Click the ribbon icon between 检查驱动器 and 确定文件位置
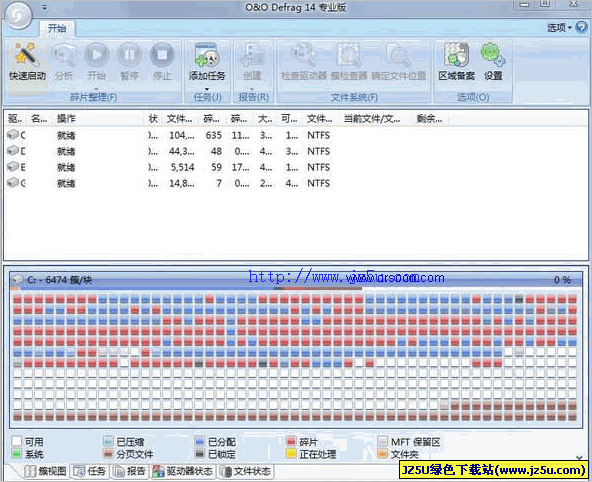Viewport: 592px width, 482px height. coord(349,55)
